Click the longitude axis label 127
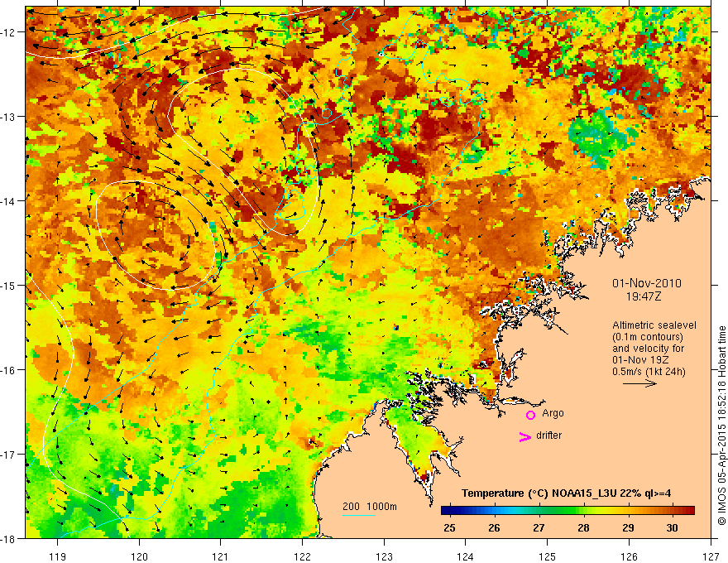728x563 pixels. point(711,556)
